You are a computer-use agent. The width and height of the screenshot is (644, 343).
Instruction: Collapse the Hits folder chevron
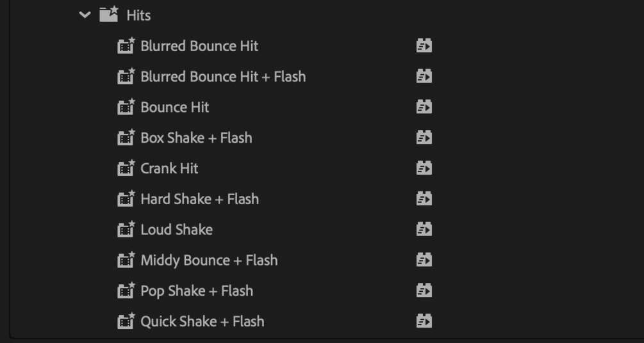pos(85,15)
